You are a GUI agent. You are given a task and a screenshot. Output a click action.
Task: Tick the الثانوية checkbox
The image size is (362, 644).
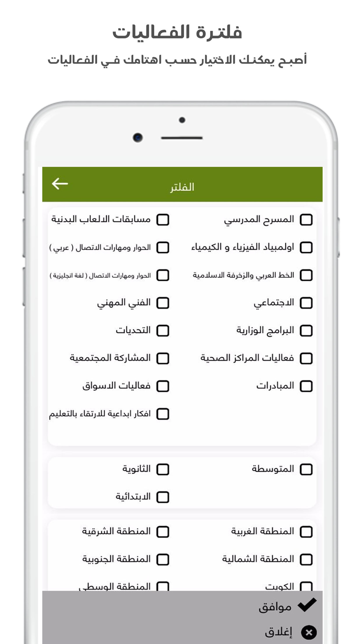point(163,469)
